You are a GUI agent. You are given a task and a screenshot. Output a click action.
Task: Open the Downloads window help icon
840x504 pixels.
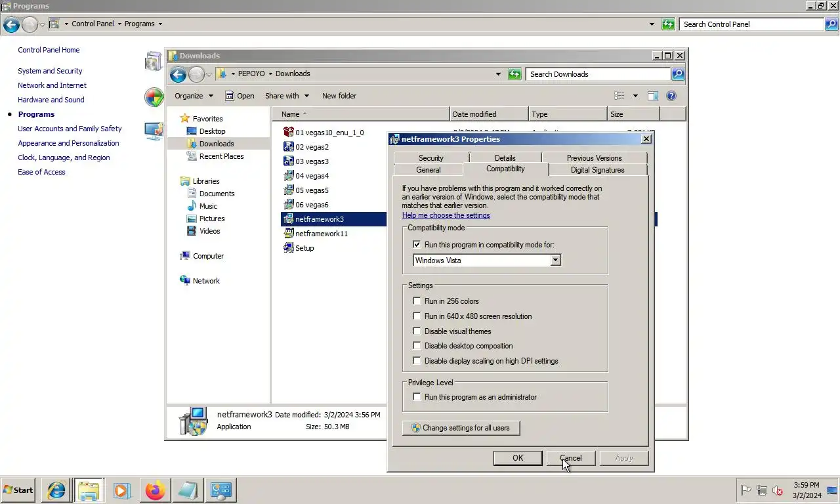(x=671, y=96)
